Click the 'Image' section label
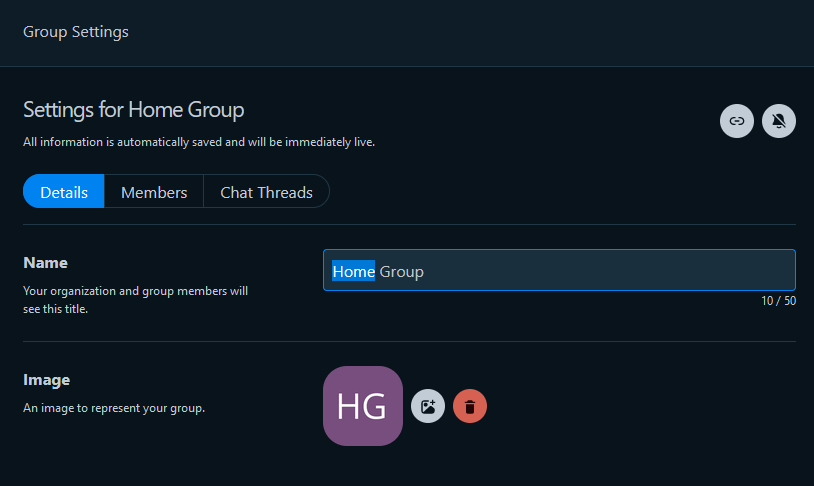Image resolution: width=814 pixels, height=486 pixels. (47, 380)
